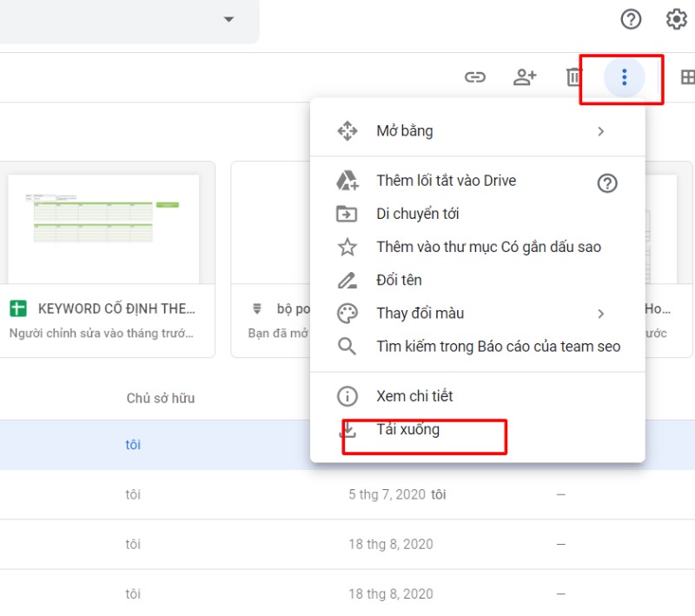Open the folder path dropdown at top left
This screenshot has width=695, height=616.
(x=228, y=19)
